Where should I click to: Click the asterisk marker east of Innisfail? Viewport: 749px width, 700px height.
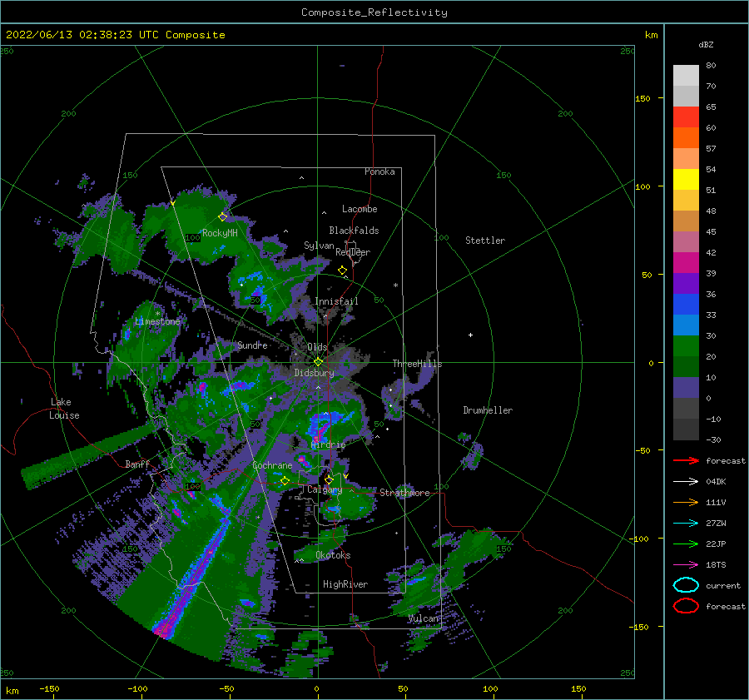click(x=395, y=285)
